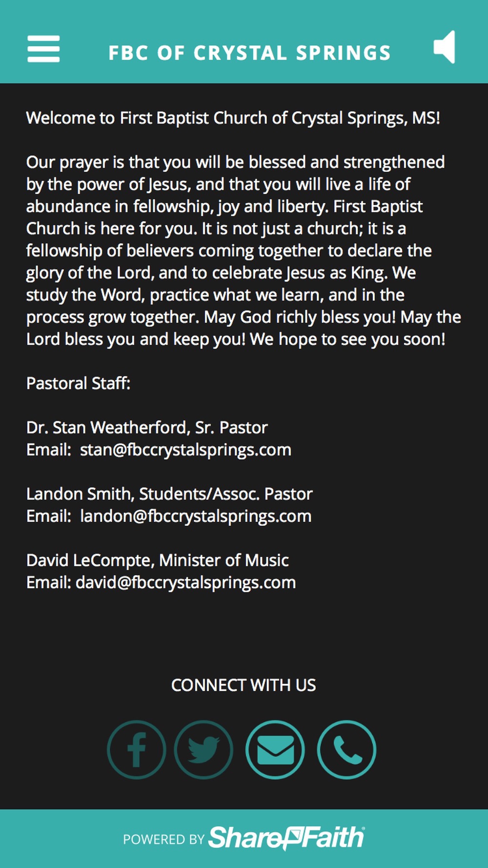
Task: Click stan@fbccrystalsprings.com email address
Action: click(185, 450)
